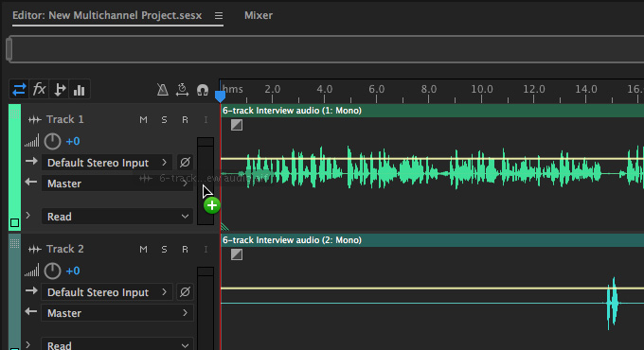Toggle snapping magnet icon
The height and width of the screenshot is (350, 644).
click(x=203, y=90)
